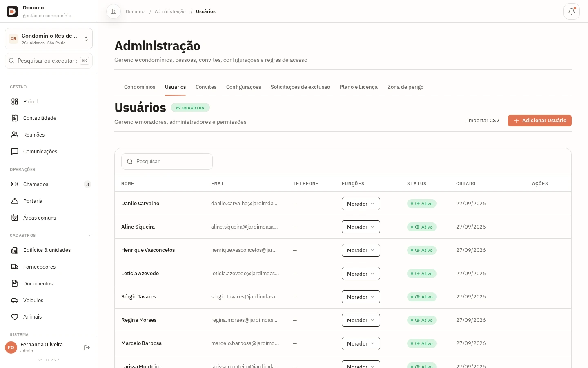
Task: Go to Administração breadcrumb link
Action: click(170, 11)
